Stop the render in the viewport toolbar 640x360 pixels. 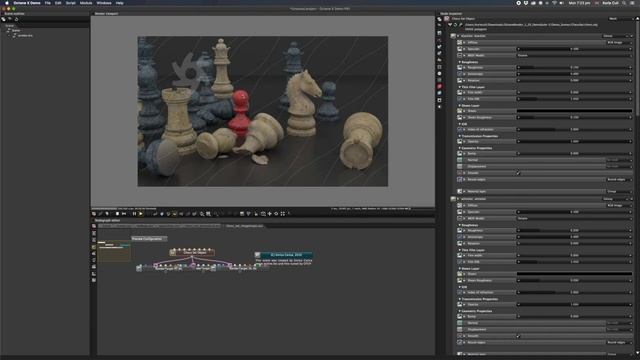coord(117,213)
